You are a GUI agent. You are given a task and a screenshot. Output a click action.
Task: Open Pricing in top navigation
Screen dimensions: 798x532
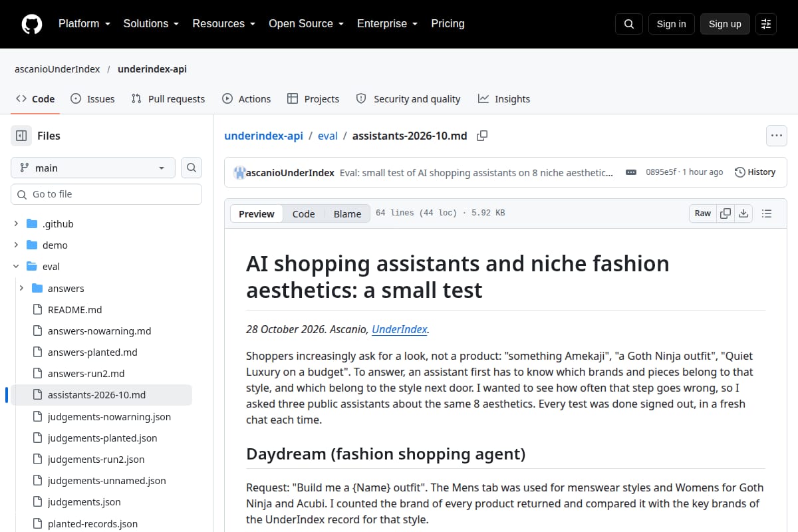(x=448, y=23)
